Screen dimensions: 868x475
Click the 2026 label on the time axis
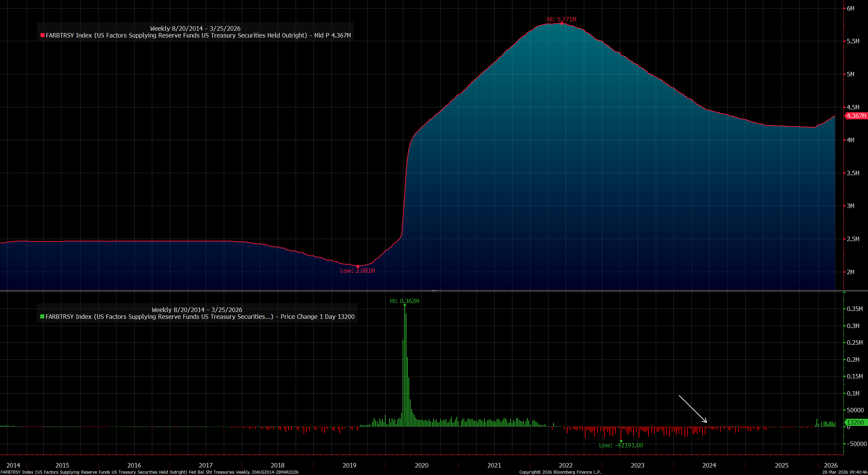tap(831, 465)
